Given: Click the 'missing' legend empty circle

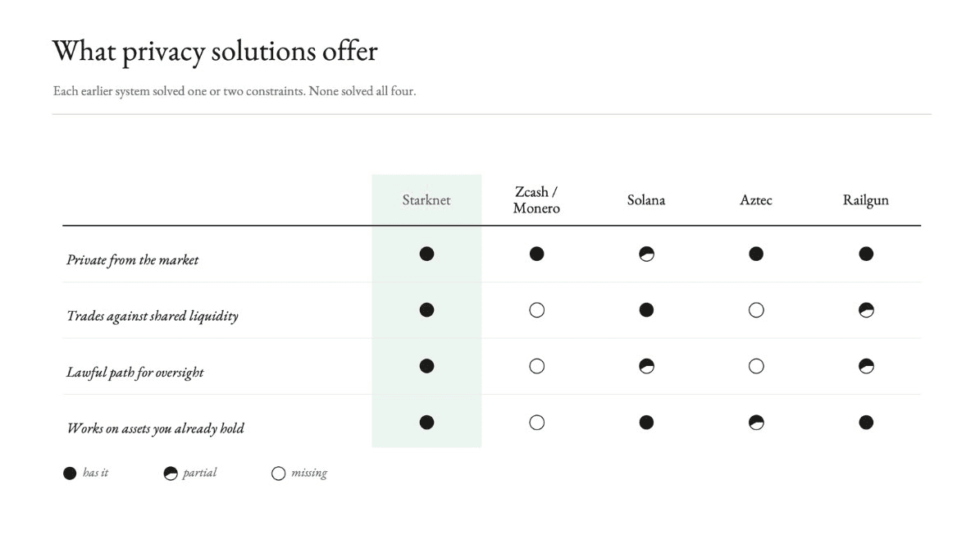Looking at the screenshot, I should pyautogui.click(x=278, y=474).
